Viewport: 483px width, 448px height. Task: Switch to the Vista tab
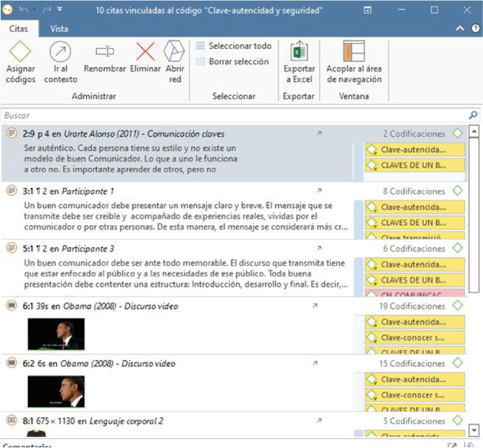pyautogui.click(x=59, y=28)
